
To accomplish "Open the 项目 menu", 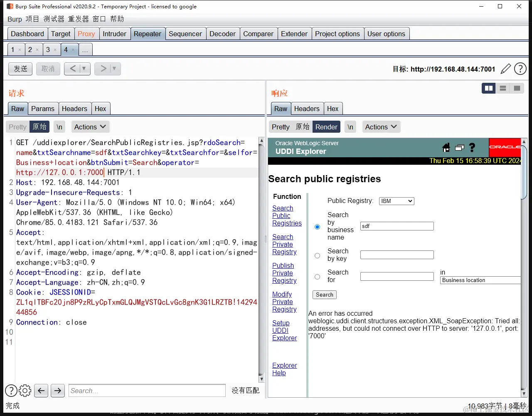I will point(32,19).
